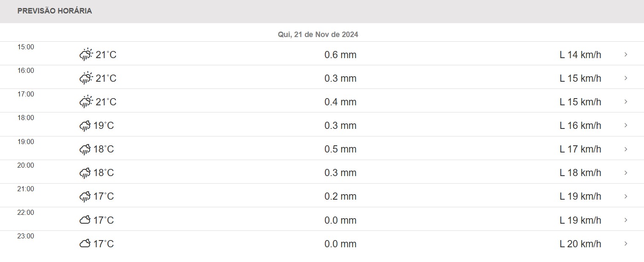This screenshot has height=262, width=644.
Task: Click the L 16 km/h wind value
Action: click(x=580, y=126)
